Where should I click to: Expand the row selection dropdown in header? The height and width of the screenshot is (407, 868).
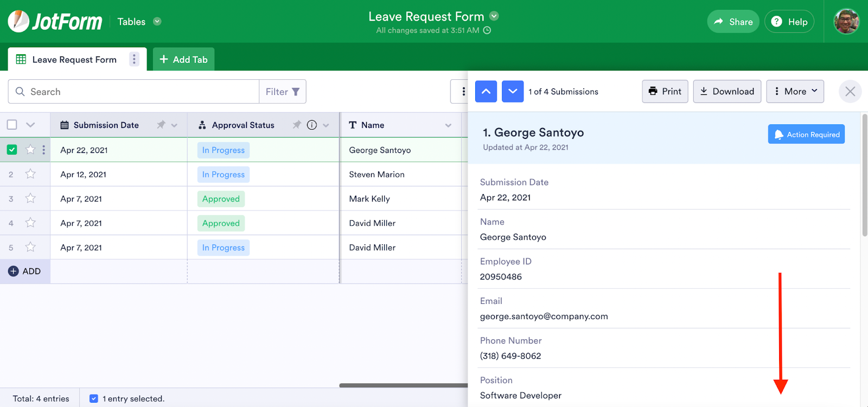(30, 125)
